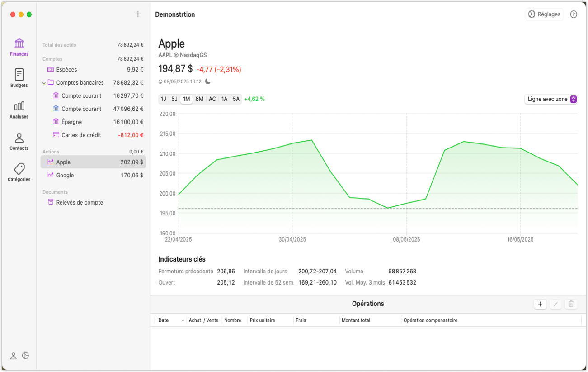Collapse the Comptes bancaires group

[x=44, y=83]
